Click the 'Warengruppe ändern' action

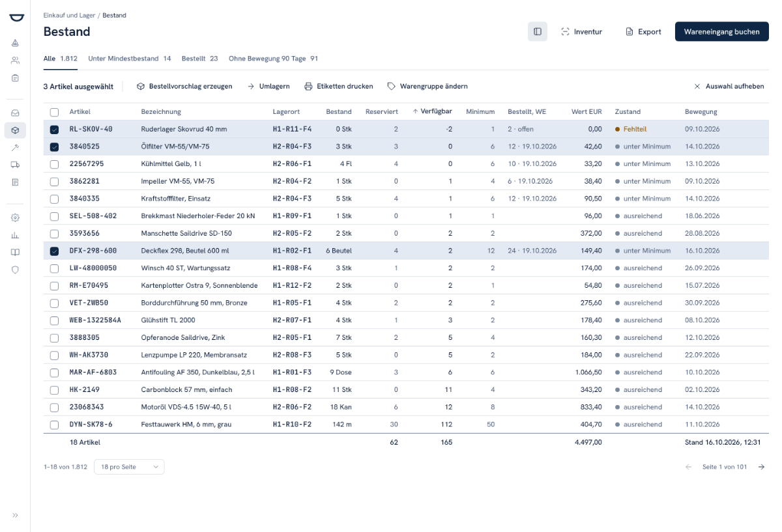tap(427, 87)
